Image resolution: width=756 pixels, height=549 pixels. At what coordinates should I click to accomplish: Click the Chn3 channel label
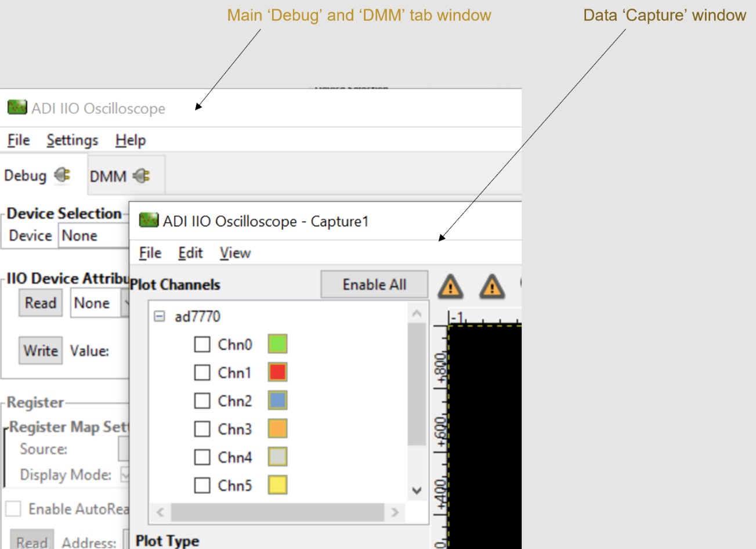tap(235, 429)
